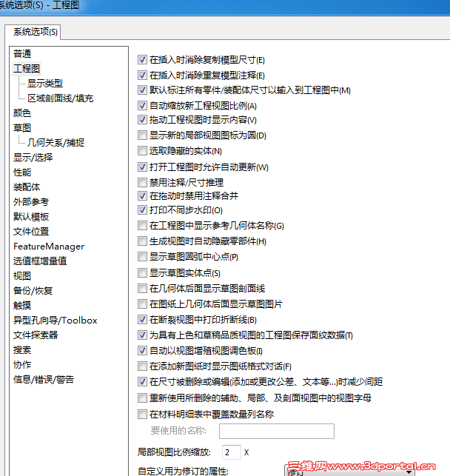Select 文件位置 category

(x=31, y=231)
